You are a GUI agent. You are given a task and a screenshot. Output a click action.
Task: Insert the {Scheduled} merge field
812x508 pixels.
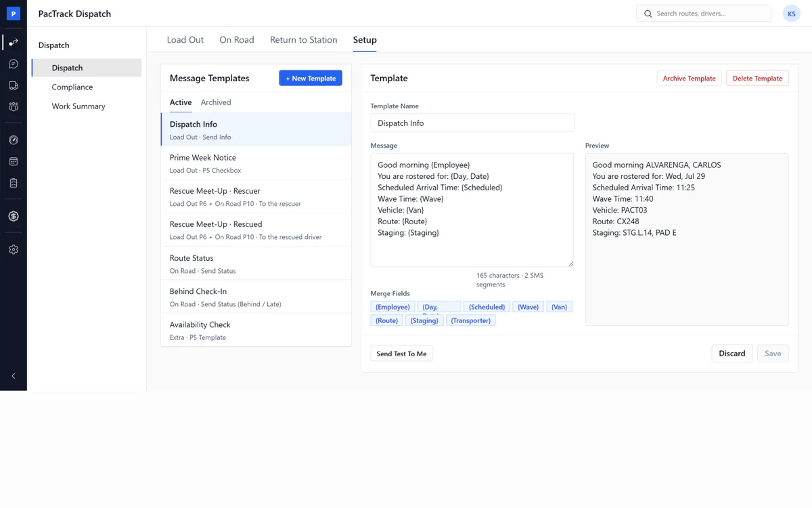(487, 307)
